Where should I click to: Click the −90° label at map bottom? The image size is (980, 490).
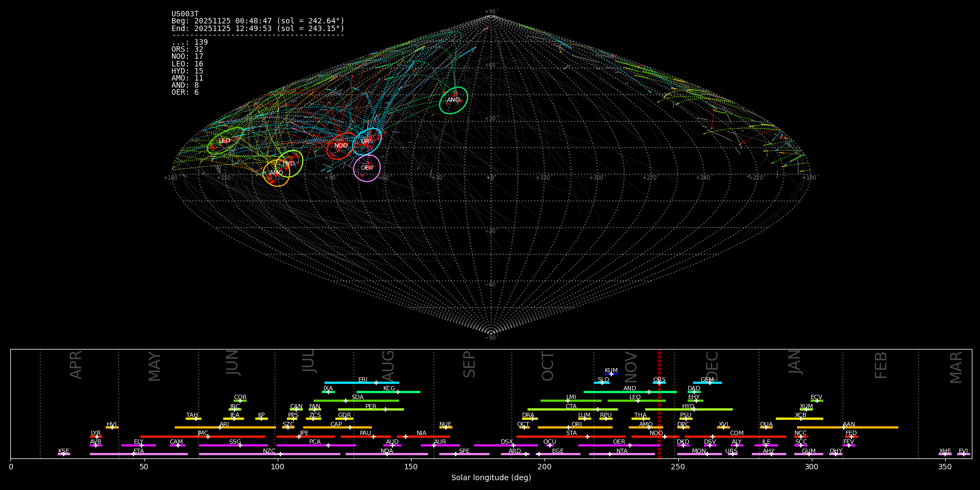(491, 338)
